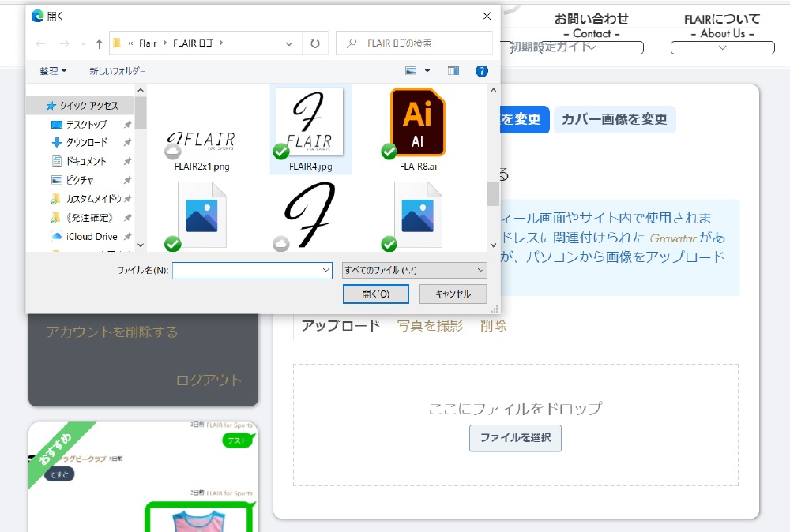Change the view mode icon
The image size is (790, 532).
(411, 71)
